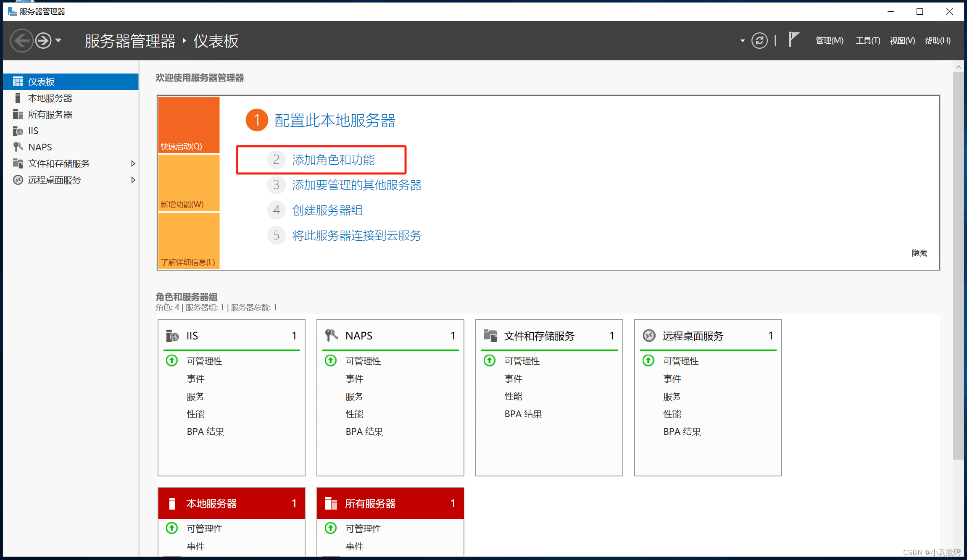The width and height of the screenshot is (967, 560).
Task: Select NAPS in the sidebar
Action: coord(71,147)
